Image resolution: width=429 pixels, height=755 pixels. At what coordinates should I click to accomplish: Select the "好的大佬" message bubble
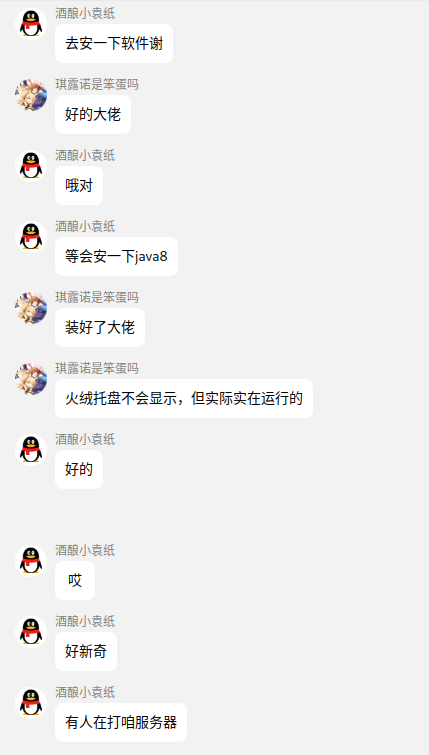pyautogui.click(x=93, y=115)
